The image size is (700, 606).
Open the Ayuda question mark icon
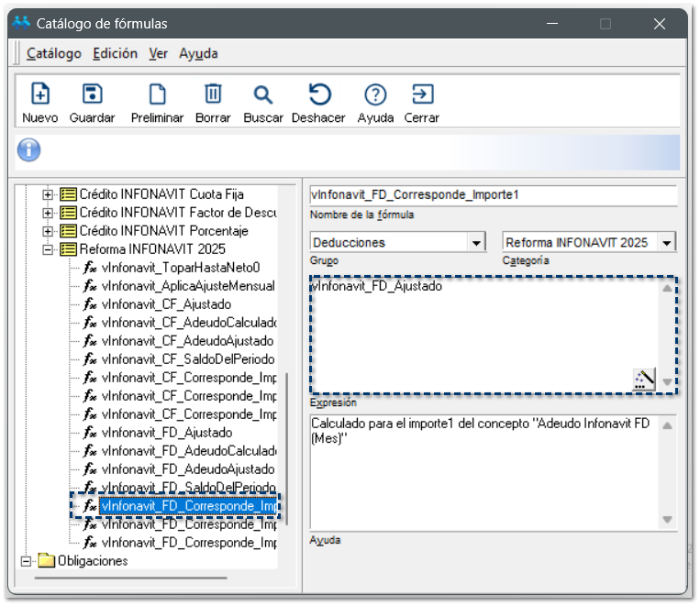(x=375, y=94)
